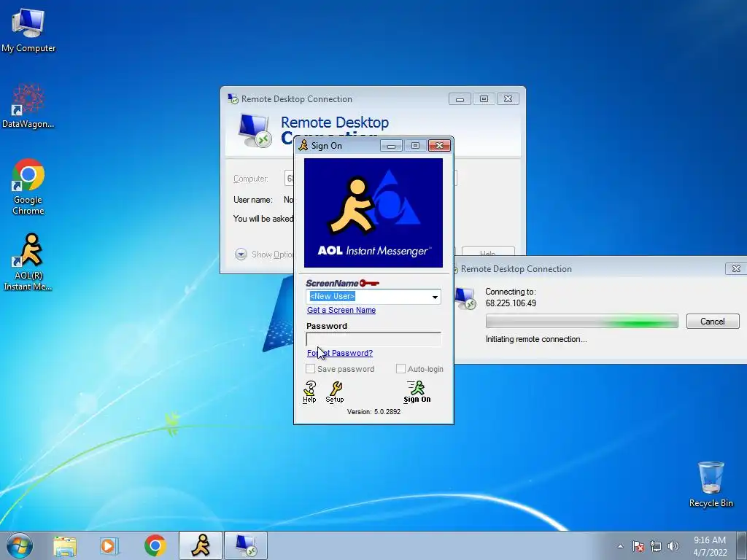Viewport: 747px width, 560px height.
Task: Click the AIM Password input field
Action: click(373, 339)
